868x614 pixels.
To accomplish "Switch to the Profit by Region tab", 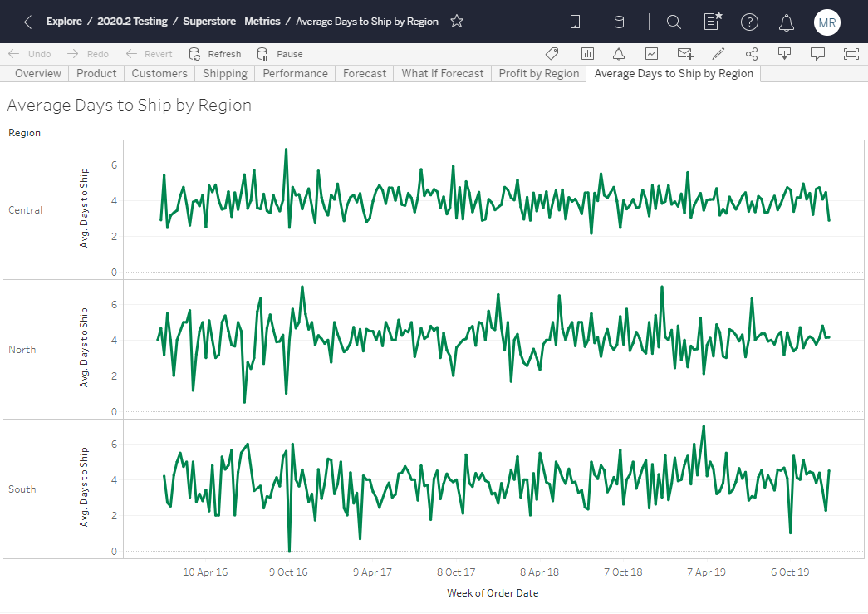I will click(538, 73).
